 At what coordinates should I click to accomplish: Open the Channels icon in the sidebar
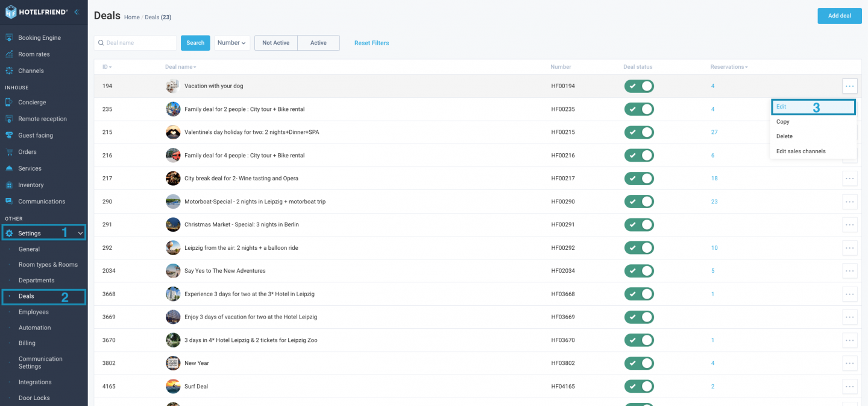(x=9, y=71)
